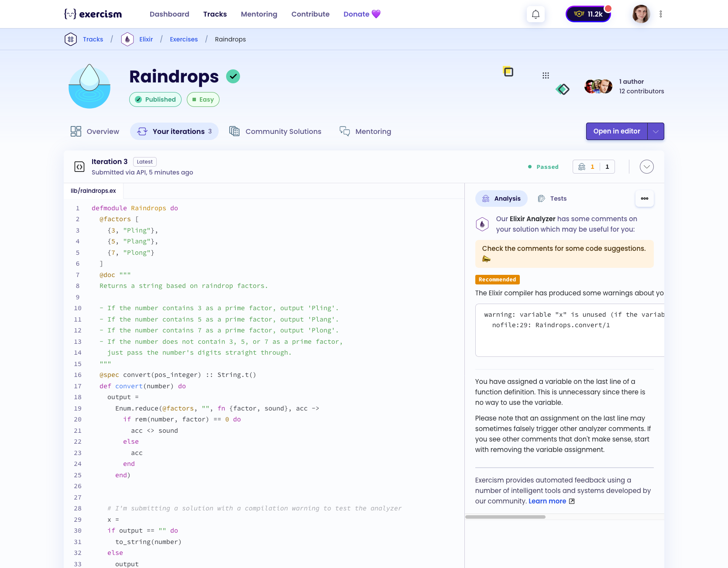This screenshot has height=568, width=728.
Task: Switch to the Analysis tab
Action: 501,198
